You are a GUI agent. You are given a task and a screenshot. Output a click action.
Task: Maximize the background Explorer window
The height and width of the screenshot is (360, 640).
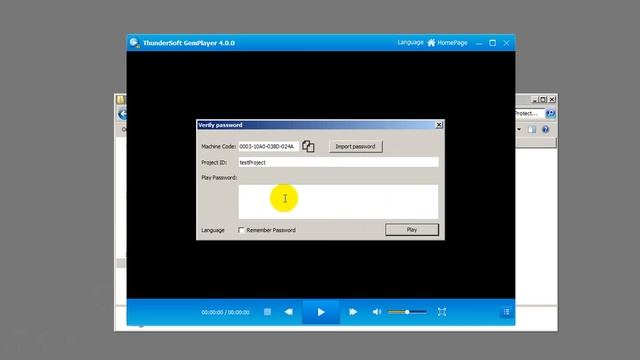[543, 99]
